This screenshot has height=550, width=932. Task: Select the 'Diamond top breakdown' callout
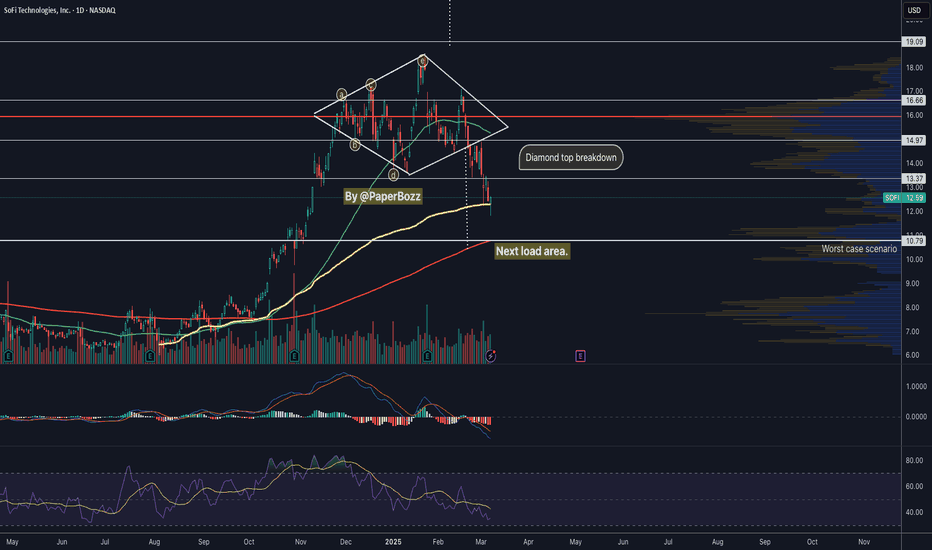571,158
